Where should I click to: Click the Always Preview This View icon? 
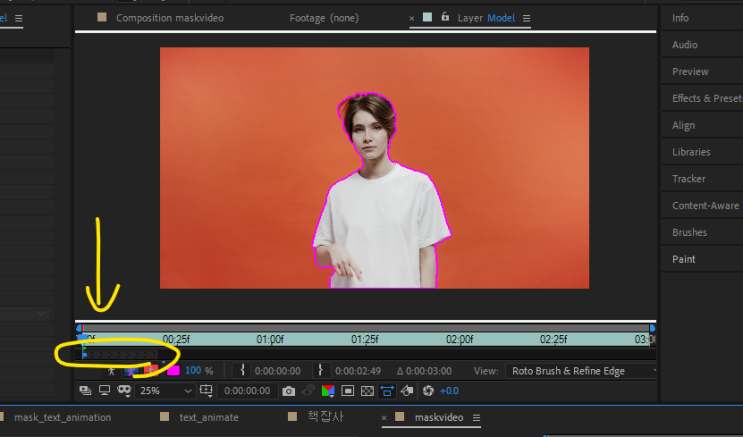tap(84, 391)
